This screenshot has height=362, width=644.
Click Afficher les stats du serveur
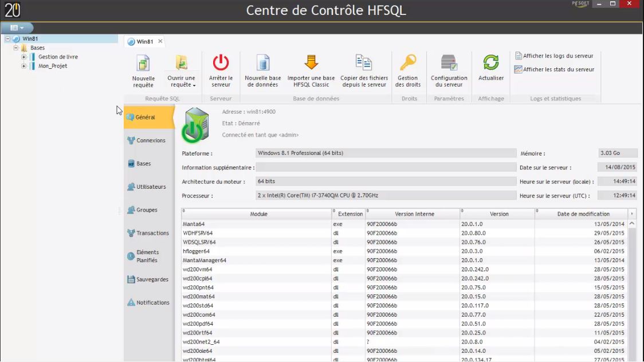(x=554, y=69)
